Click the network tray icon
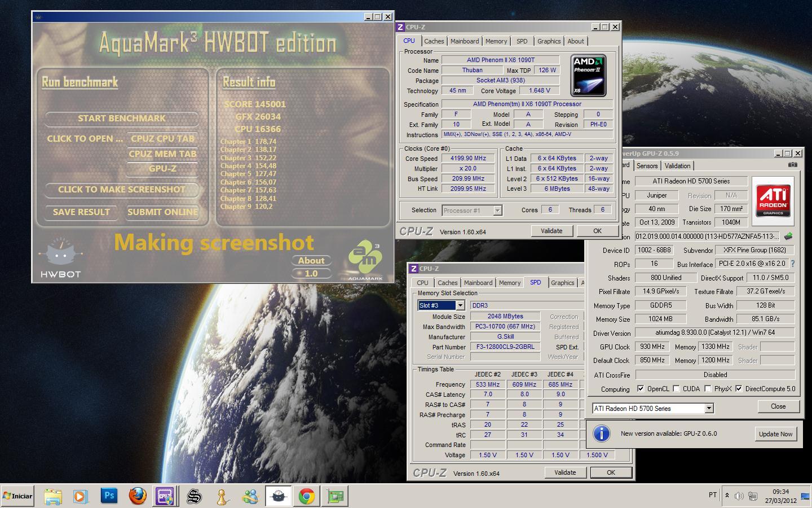This screenshot has height=508, width=812. (x=752, y=496)
